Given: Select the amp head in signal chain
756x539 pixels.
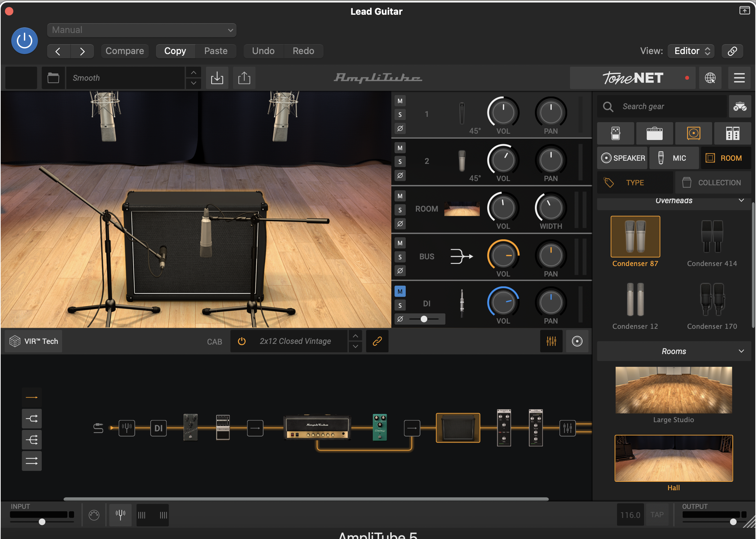Looking at the screenshot, I should (317, 428).
